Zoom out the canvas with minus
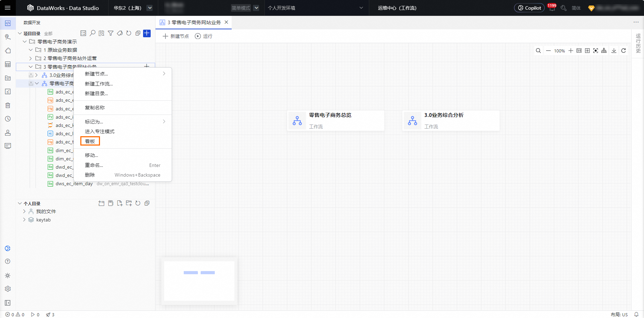Screen dimensions: 644x318 548,51
